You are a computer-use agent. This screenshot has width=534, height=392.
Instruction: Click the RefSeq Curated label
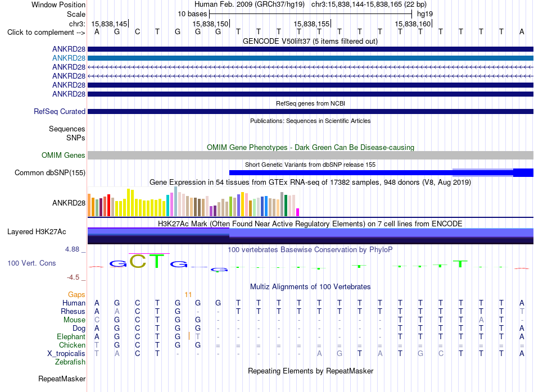pyautogui.click(x=59, y=111)
